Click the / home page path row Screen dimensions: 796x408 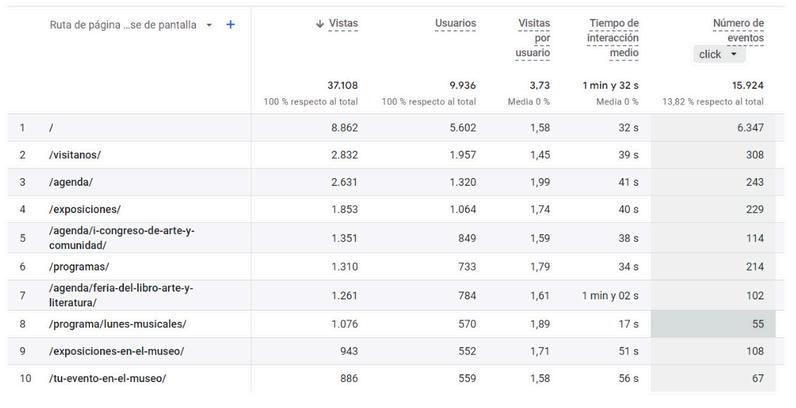(52, 128)
